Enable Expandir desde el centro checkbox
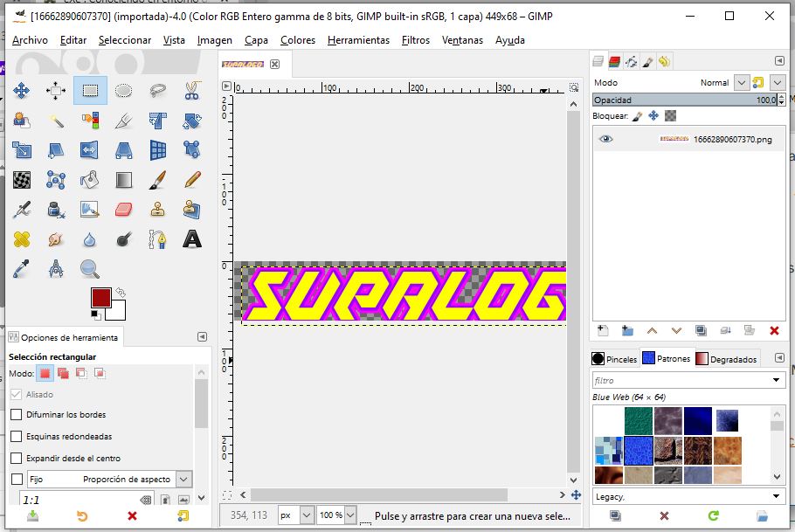Viewport: 795px width, 532px height. [17, 458]
